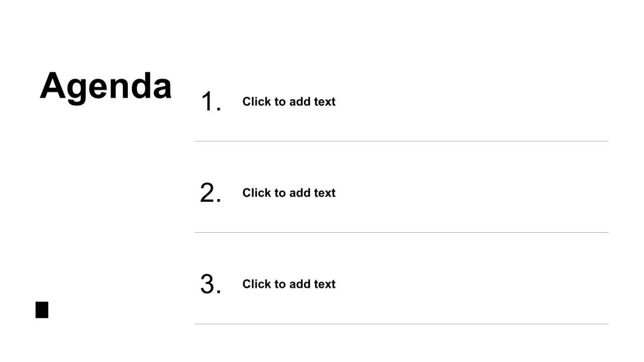Select the divider line under item 1
The width and height of the screenshot is (644, 362).
tap(401, 141)
